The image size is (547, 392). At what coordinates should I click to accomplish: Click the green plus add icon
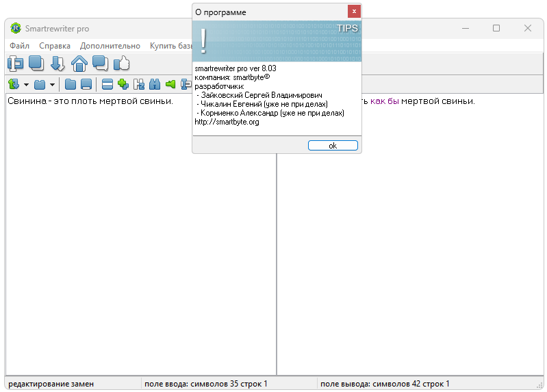pos(123,84)
